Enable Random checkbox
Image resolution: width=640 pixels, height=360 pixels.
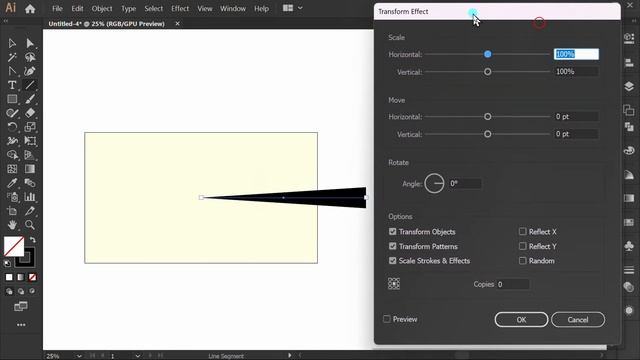pos(522,260)
